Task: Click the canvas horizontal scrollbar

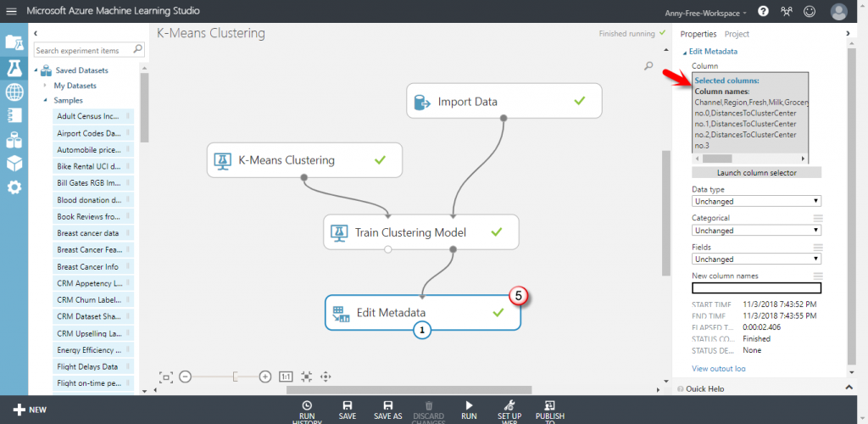Action: click(409, 390)
